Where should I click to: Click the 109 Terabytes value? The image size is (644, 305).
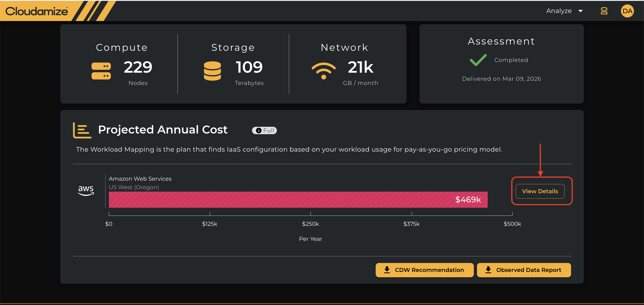249,67
